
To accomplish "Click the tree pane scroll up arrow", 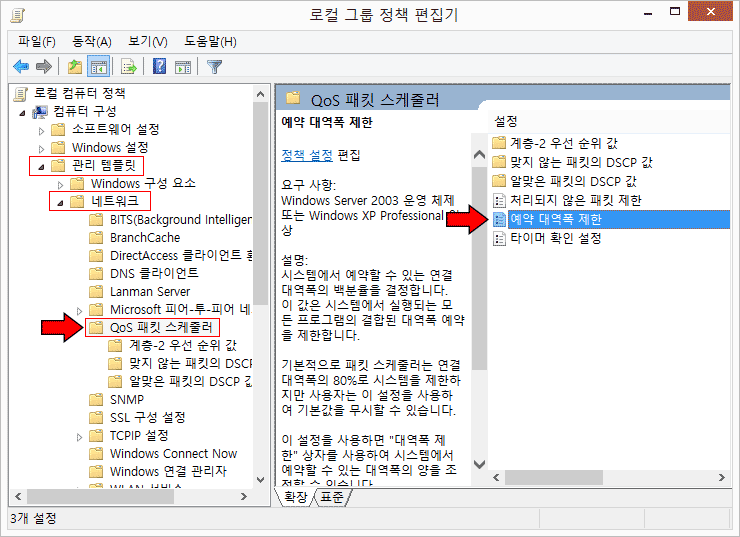I will point(260,94).
